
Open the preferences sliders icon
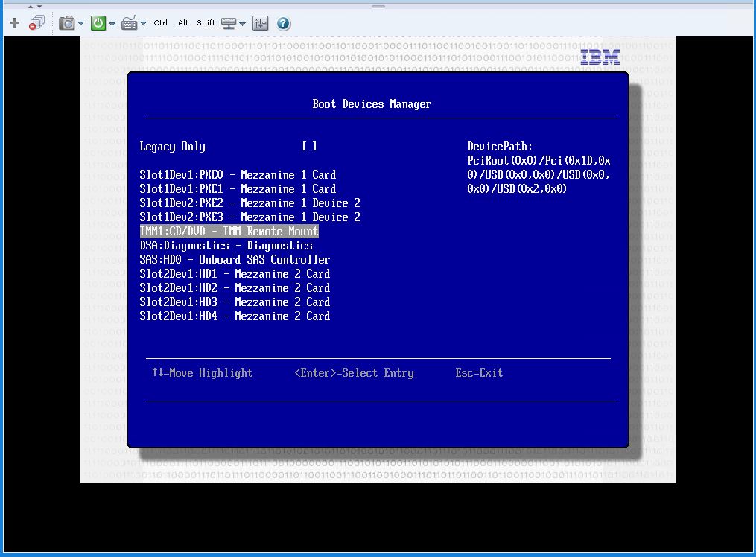click(x=260, y=22)
